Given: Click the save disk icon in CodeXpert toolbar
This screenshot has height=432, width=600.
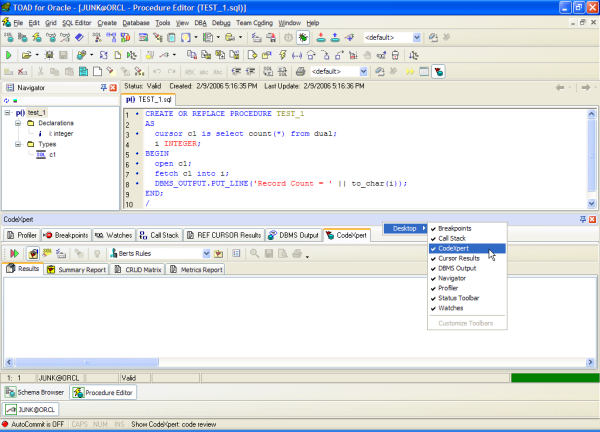Looking at the screenshot, I should [x=269, y=253].
